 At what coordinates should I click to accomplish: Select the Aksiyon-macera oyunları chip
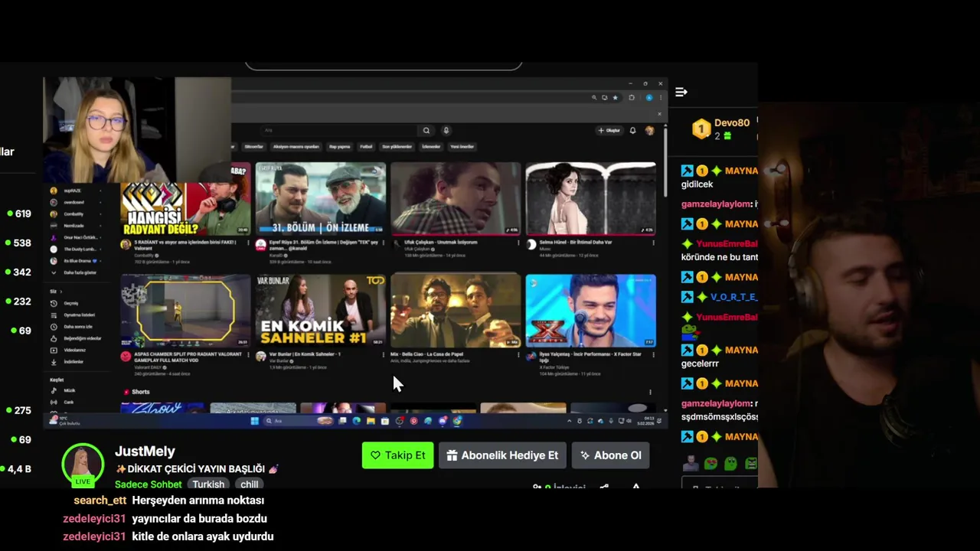(296, 146)
